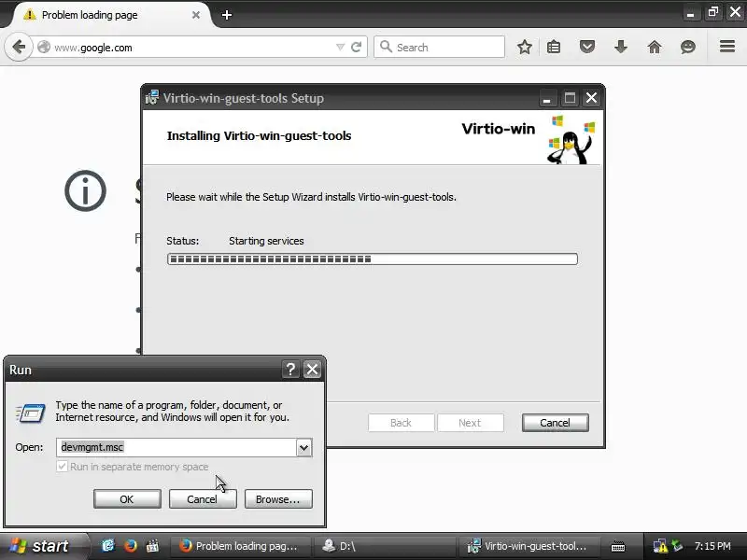This screenshot has height=560, width=747.
Task: Click the Virtio-win Setup title bar icon
Action: point(152,98)
